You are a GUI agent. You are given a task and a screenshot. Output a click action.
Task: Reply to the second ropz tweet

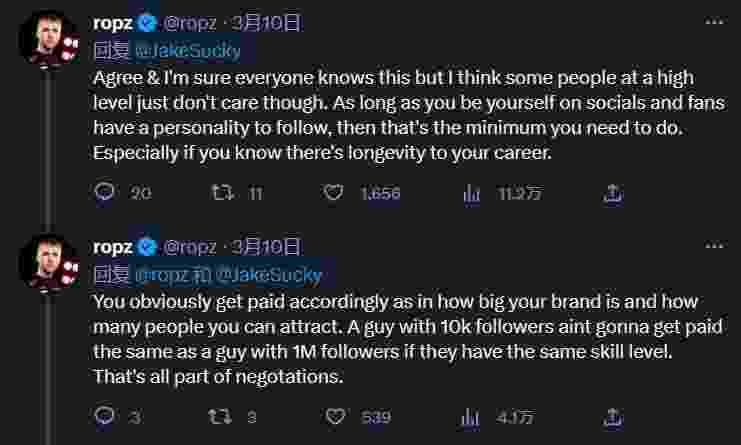tap(105, 416)
